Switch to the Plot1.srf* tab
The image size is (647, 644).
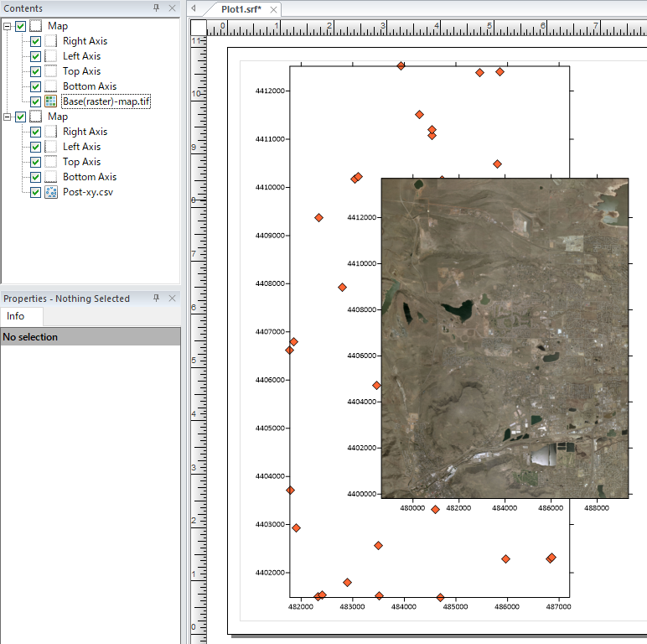(241, 9)
